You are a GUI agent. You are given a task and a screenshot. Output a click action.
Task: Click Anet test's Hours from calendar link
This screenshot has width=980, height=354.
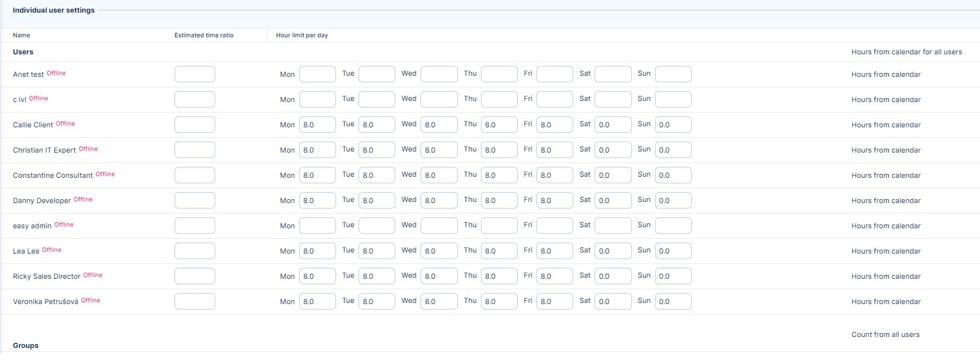click(886, 75)
